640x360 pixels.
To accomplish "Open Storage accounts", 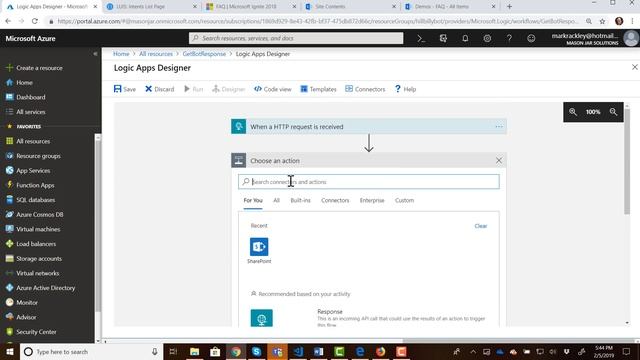I will (34, 259).
